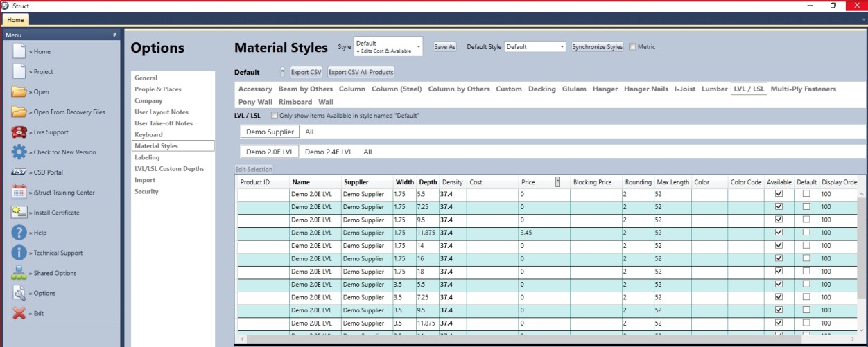Click the Export CSV All Products button
Image resolution: width=868 pixels, height=347 pixels.
[361, 72]
